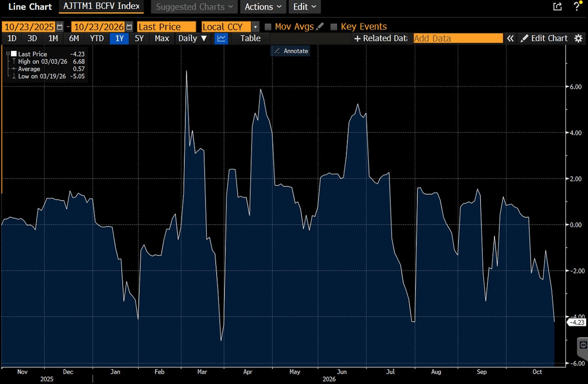Click the Edit Chart button
This screenshot has height=384, width=588.
point(544,38)
